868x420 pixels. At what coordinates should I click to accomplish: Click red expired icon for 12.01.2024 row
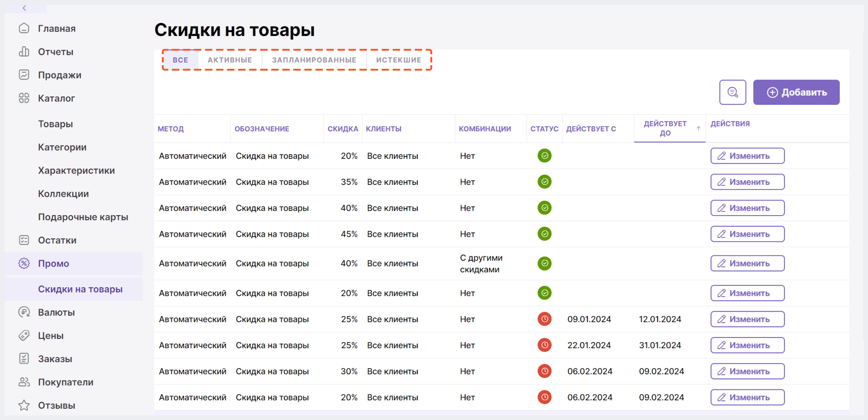point(544,319)
